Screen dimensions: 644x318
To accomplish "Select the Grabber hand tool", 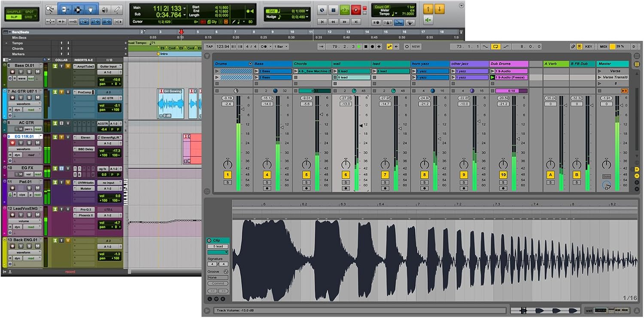I will [91, 9].
